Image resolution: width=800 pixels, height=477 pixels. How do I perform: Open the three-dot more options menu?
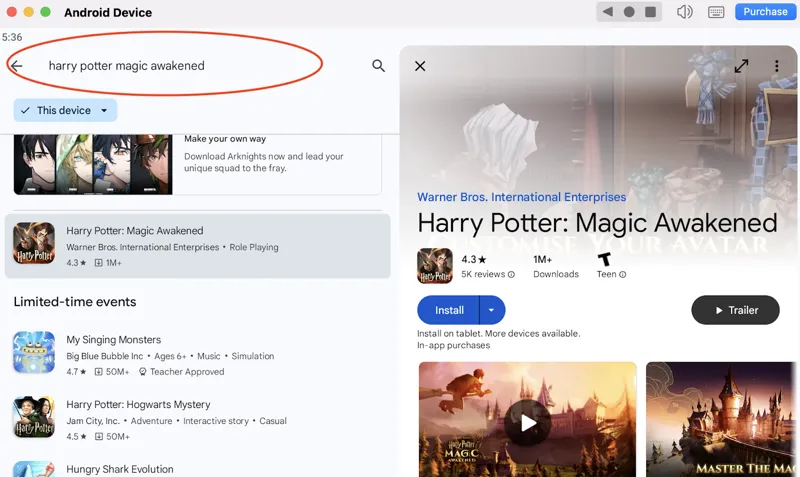point(776,66)
